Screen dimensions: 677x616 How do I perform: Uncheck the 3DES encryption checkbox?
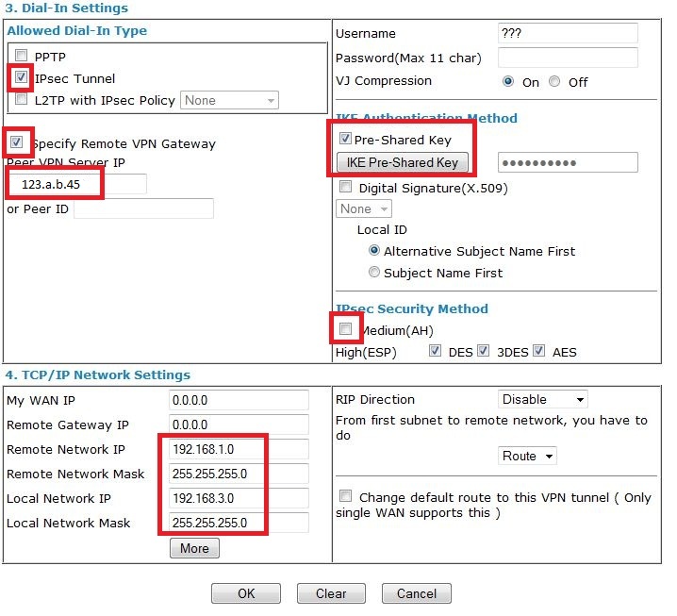(483, 352)
